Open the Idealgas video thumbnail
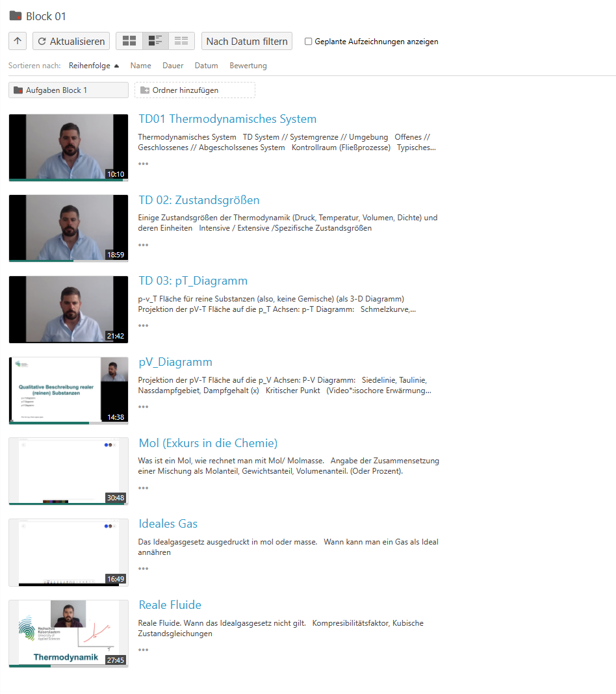Screen dimensions: 616x694 tap(68, 552)
